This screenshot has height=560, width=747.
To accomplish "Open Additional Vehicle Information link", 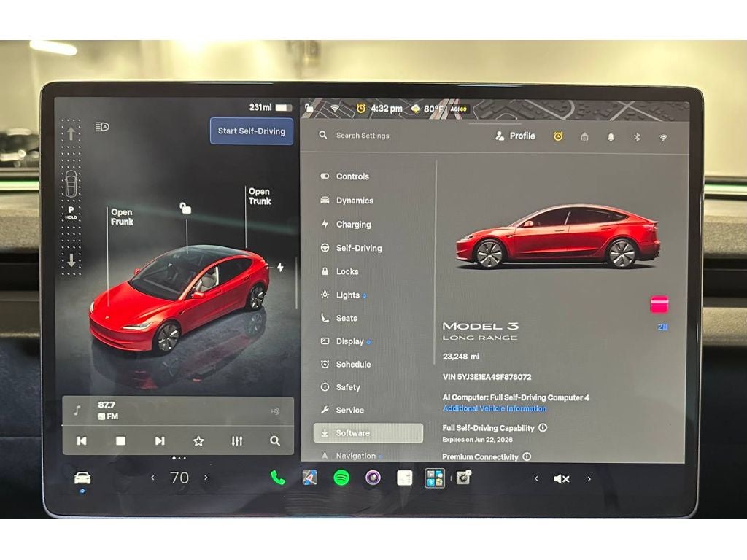I will tap(495, 408).
